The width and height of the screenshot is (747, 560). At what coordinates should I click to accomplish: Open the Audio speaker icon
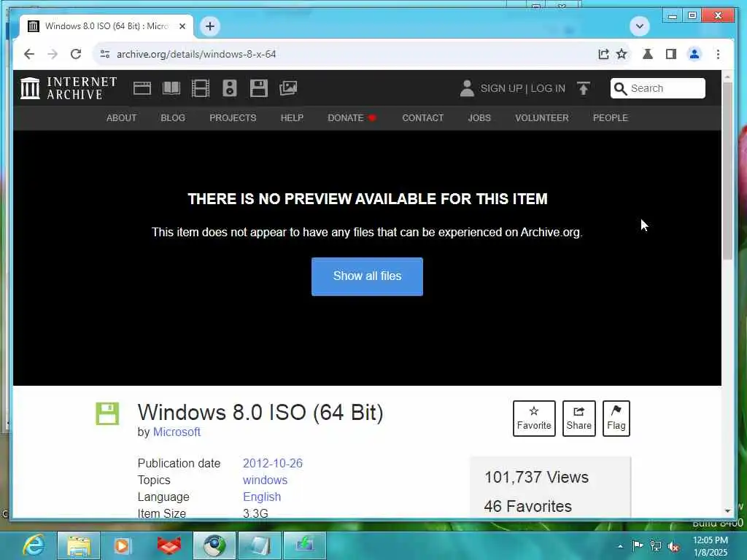tap(230, 88)
